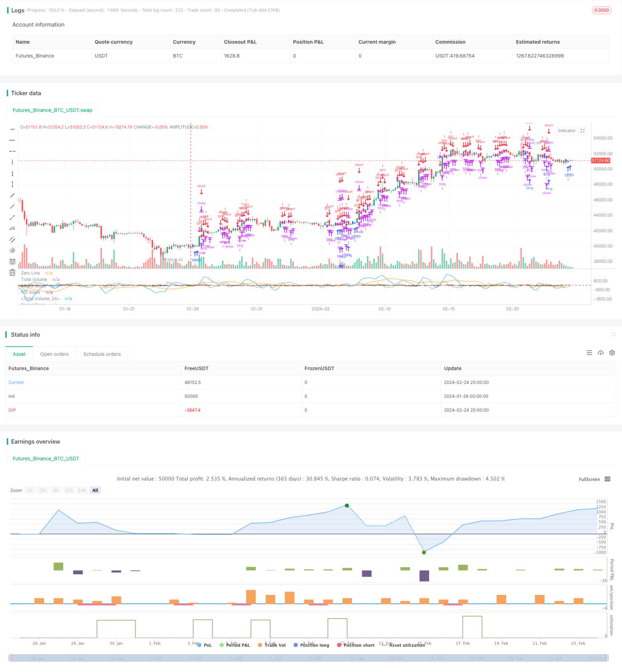The height and width of the screenshot is (672, 622).
Task: Collapse the Status info panel corner icon
Action: pos(613,334)
